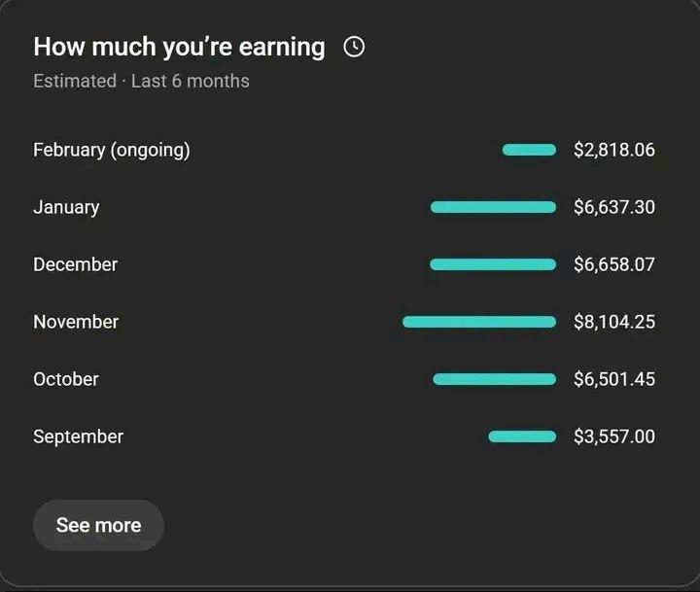
Task: Click the $2,818.06 February amount
Action: click(614, 150)
